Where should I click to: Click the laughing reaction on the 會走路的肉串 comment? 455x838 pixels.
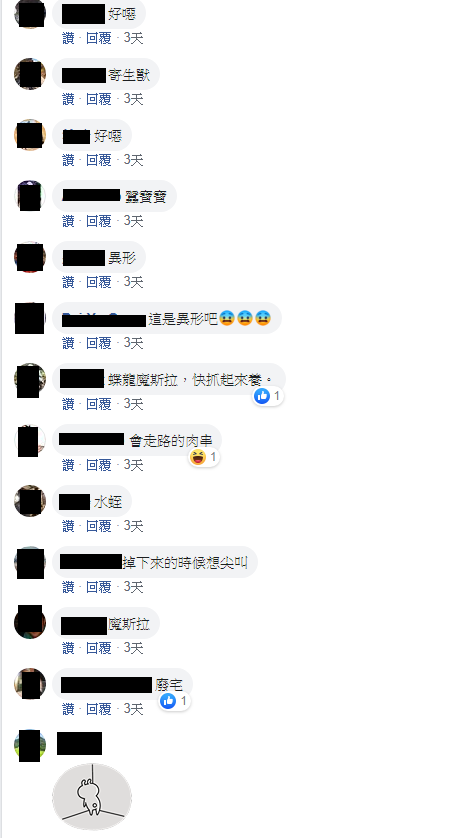[204, 457]
